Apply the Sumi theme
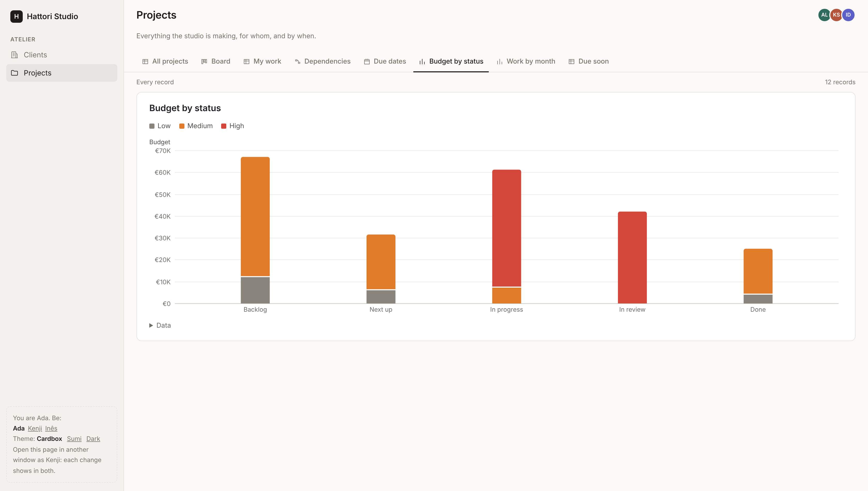Screen dimensions: 868x491 point(74,439)
